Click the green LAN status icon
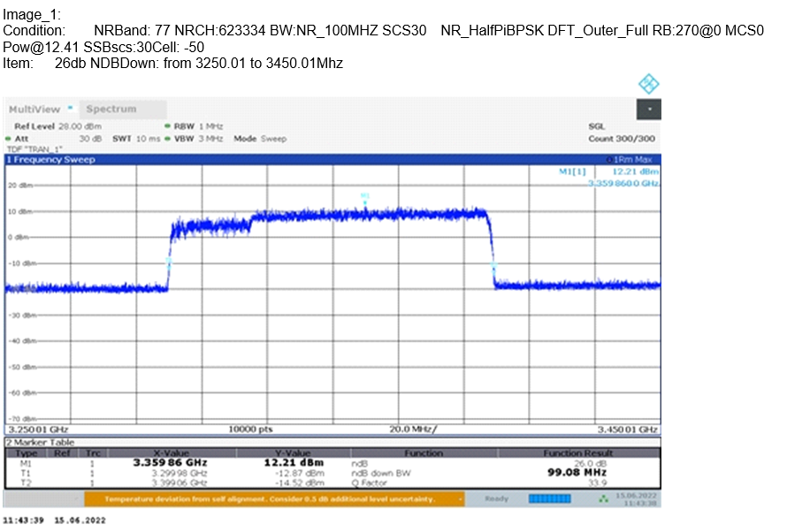 pos(603,498)
